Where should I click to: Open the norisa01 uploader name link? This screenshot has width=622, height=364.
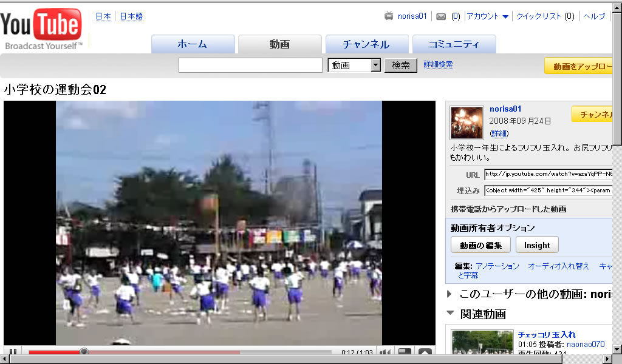[x=505, y=109]
